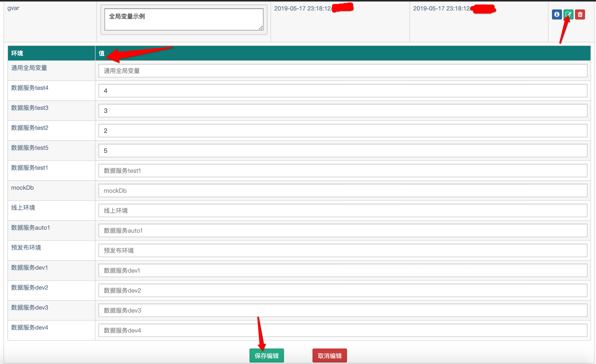Click the 数据服务test5 value field containing 5
The width and height of the screenshot is (596, 364).
coord(343,151)
